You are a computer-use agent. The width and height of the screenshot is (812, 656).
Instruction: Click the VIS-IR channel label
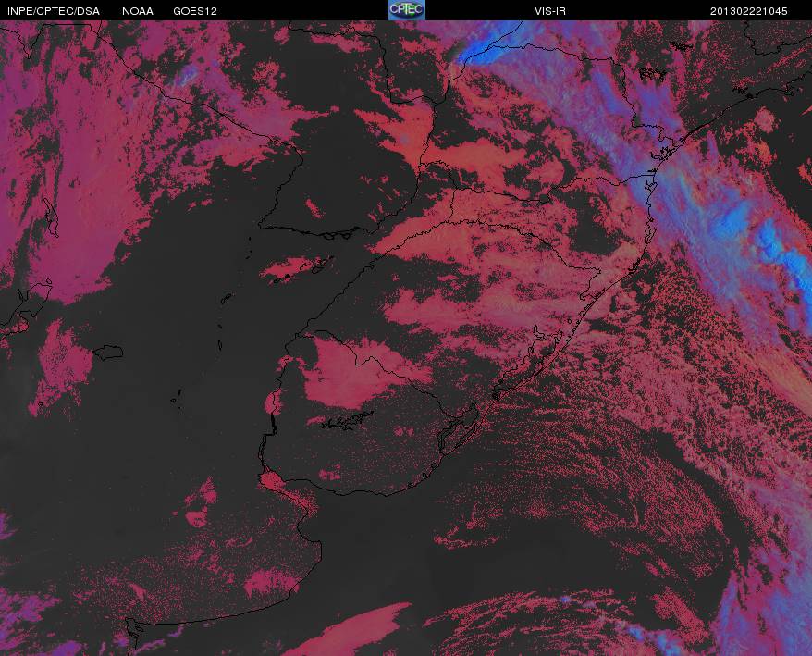pyautogui.click(x=550, y=11)
